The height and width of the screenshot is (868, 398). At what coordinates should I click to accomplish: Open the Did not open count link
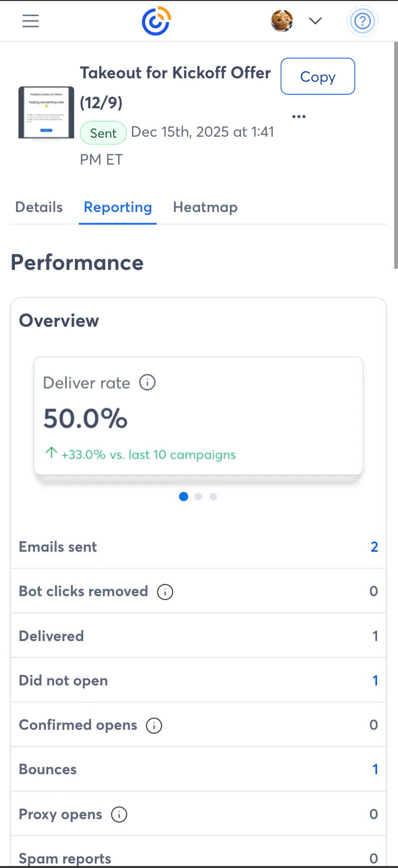[x=375, y=680]
